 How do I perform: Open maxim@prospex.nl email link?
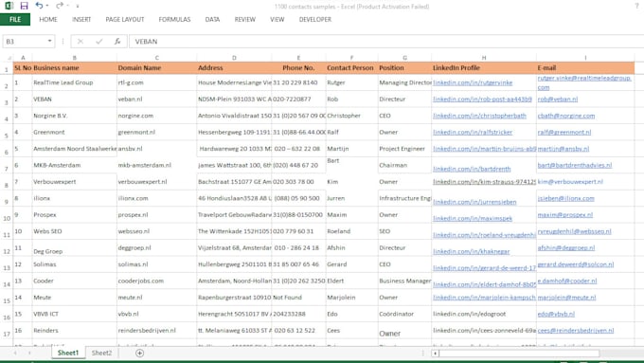(x=564, y=214)
